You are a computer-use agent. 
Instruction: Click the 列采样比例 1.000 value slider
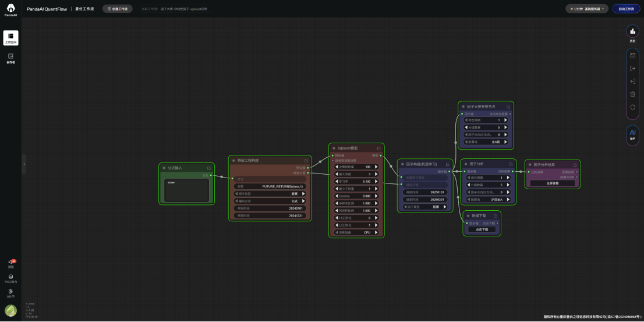356,211
